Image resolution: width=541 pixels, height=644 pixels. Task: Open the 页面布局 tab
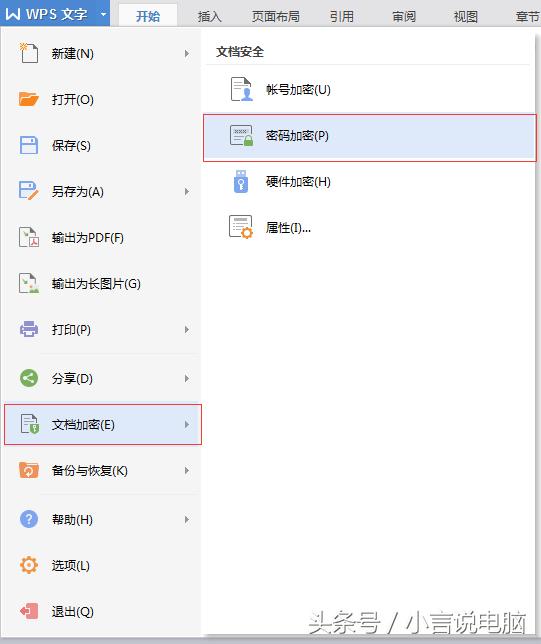click(x=275, y=16)
